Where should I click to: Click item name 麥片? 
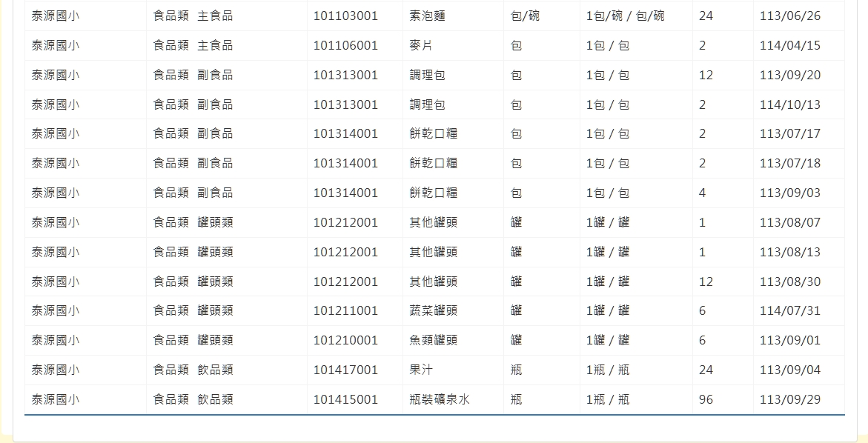pos(421,45)
